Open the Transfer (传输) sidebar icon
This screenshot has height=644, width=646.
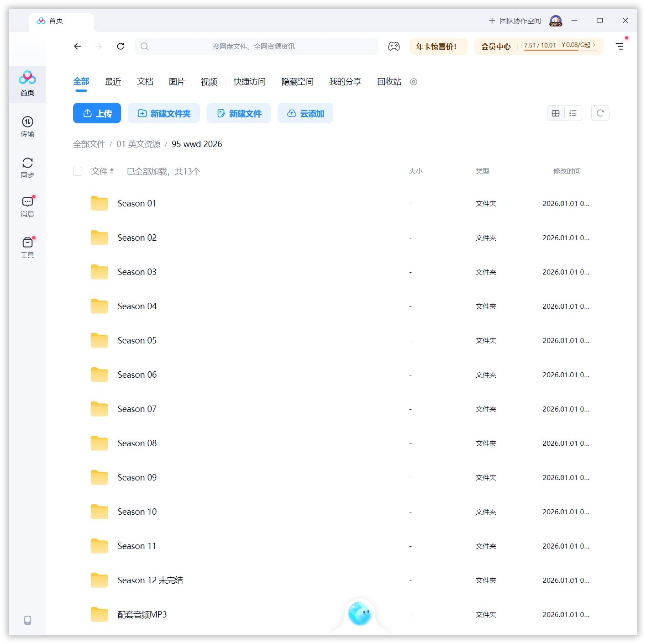click(x=27, y=126)
